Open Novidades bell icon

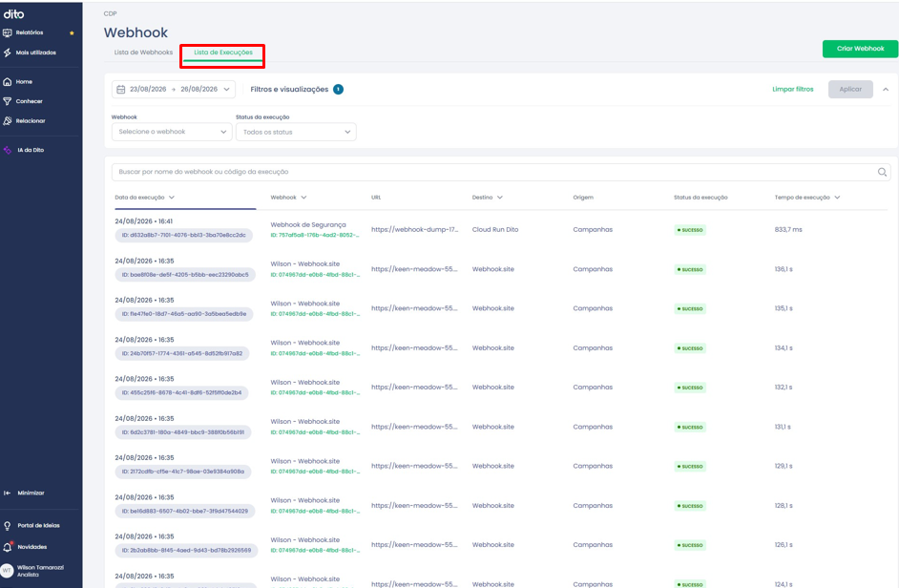[x=8, y=547]
